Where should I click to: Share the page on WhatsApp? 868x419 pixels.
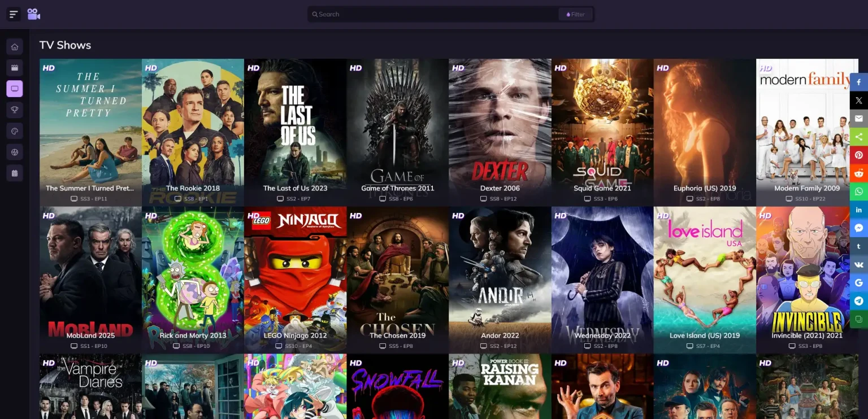click(x=859, y=191)
